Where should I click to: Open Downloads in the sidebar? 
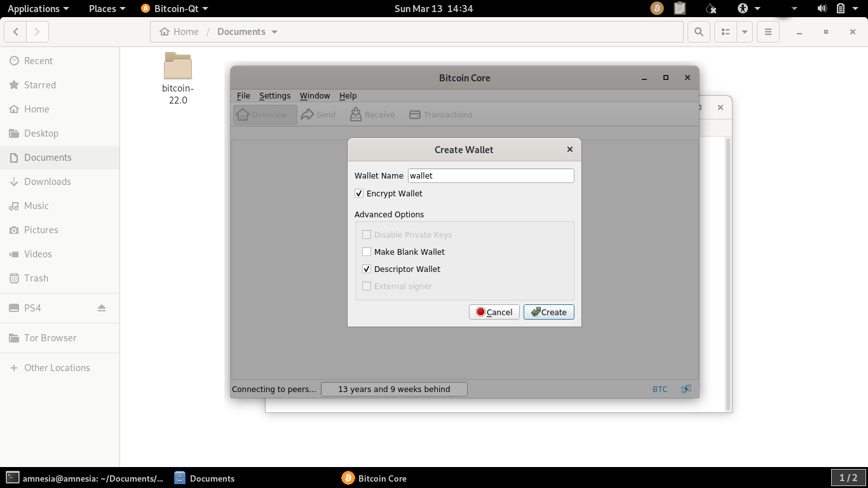click(x=60, y=182)
